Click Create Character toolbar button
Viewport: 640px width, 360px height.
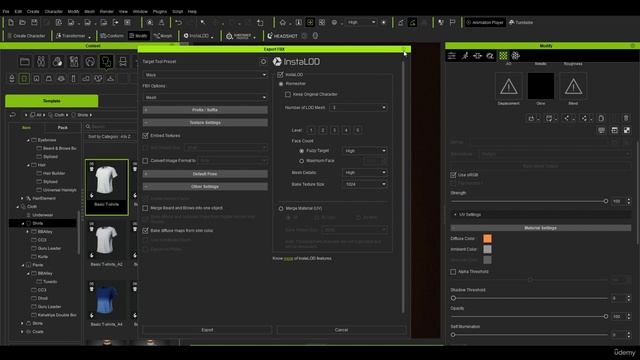[26, 36]
